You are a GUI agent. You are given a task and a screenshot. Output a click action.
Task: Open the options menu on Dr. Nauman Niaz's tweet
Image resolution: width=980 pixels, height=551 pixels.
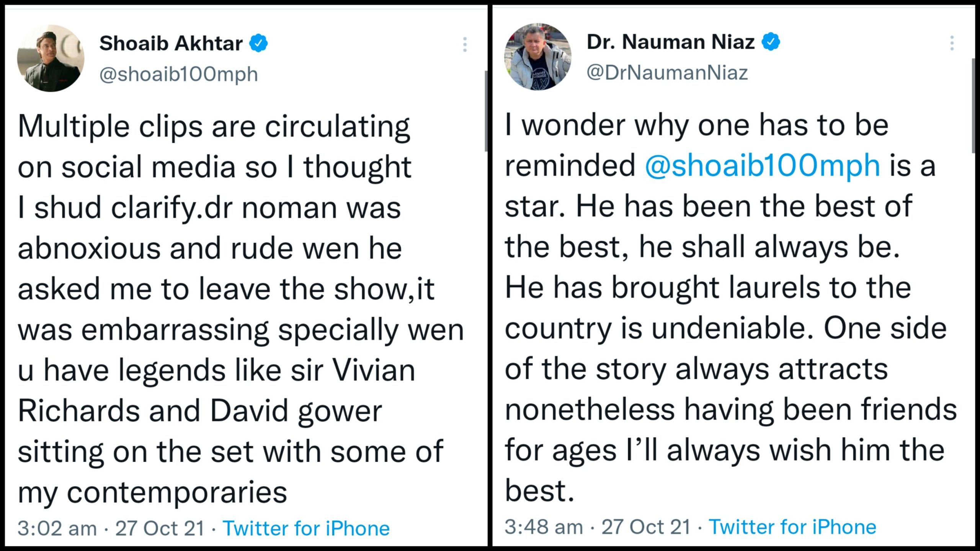[952, 43]
